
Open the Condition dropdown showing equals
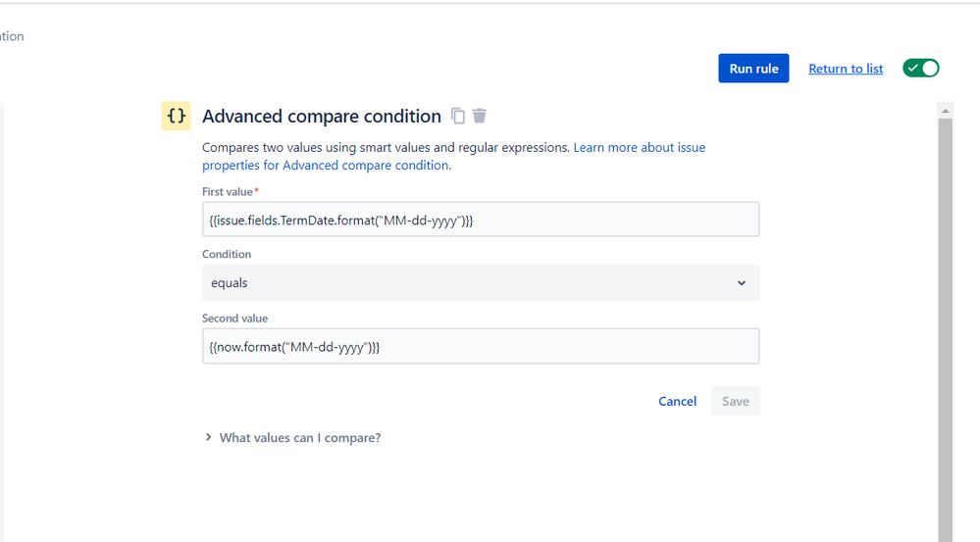(481, 283)
